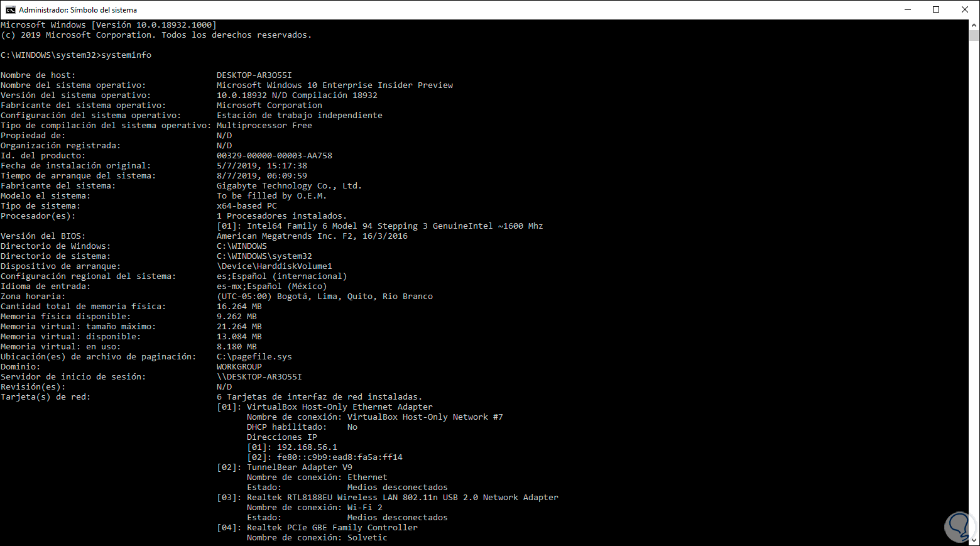Click the 'C:\pagefile.sys' value

[254, 357]
